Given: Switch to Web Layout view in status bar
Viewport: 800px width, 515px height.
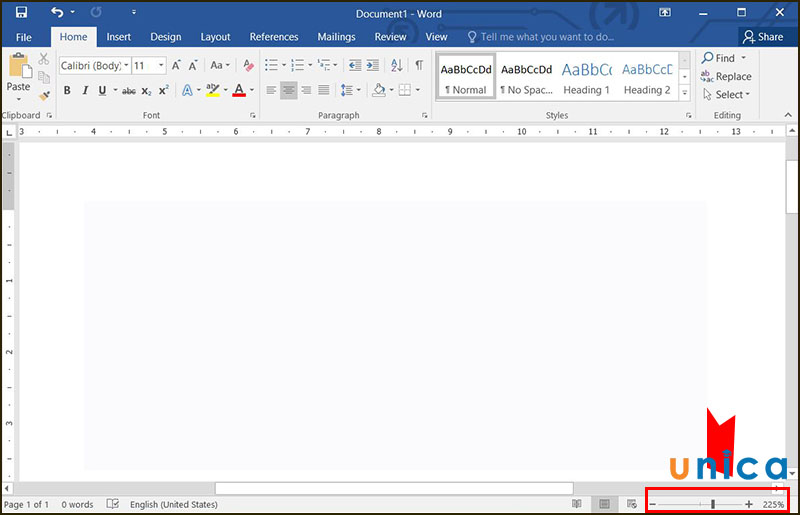Looking at the screenshot, I should [x=632, y=504].
